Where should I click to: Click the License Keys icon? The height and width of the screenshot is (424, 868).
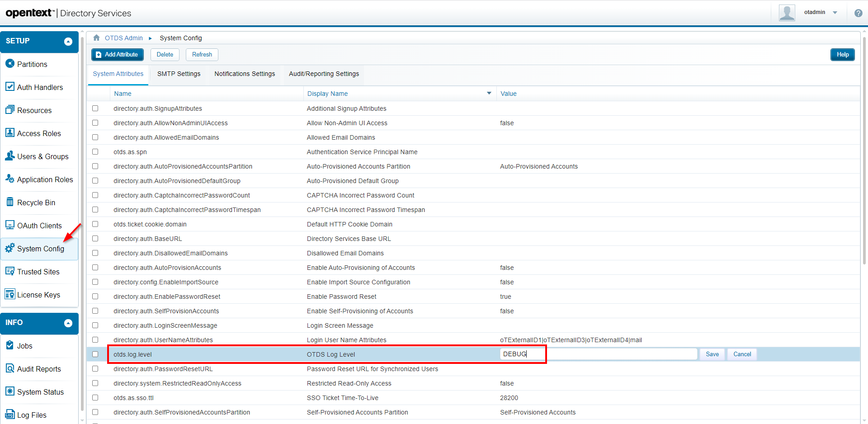(x=10, y=294)
